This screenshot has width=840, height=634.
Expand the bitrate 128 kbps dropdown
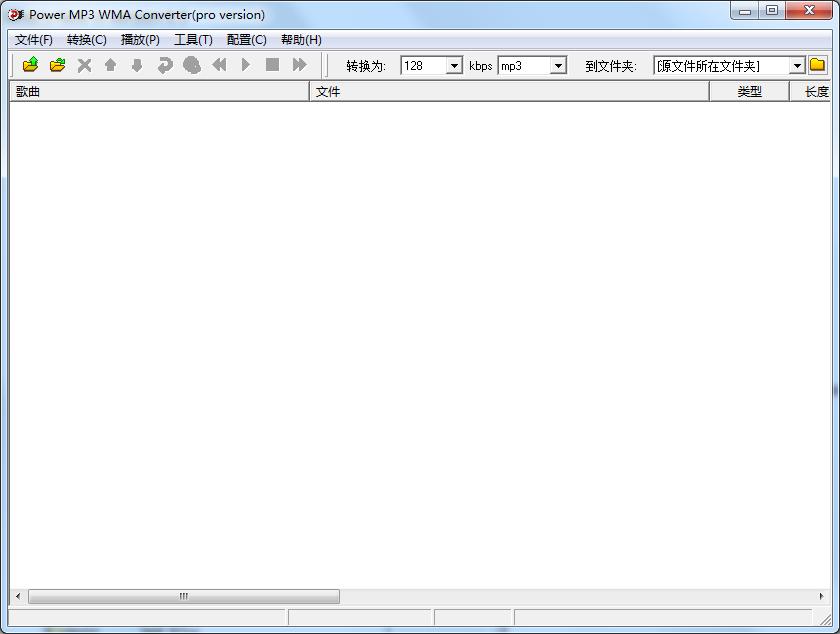454,66
